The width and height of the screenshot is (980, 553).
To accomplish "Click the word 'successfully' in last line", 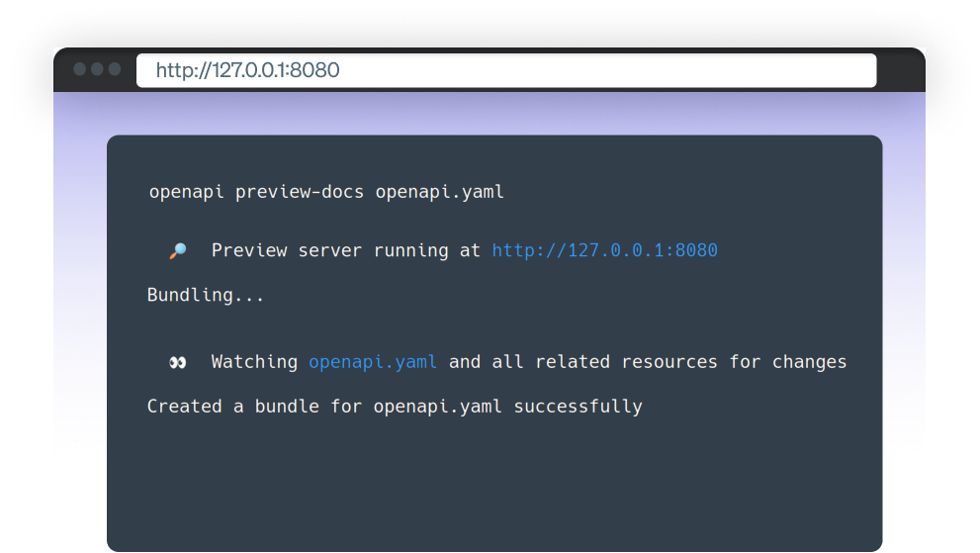I will click(578, 407).
